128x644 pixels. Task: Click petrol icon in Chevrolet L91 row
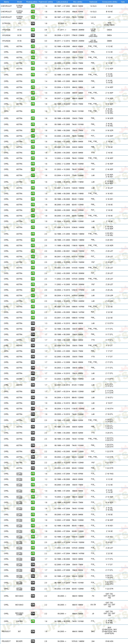(33, 17)
